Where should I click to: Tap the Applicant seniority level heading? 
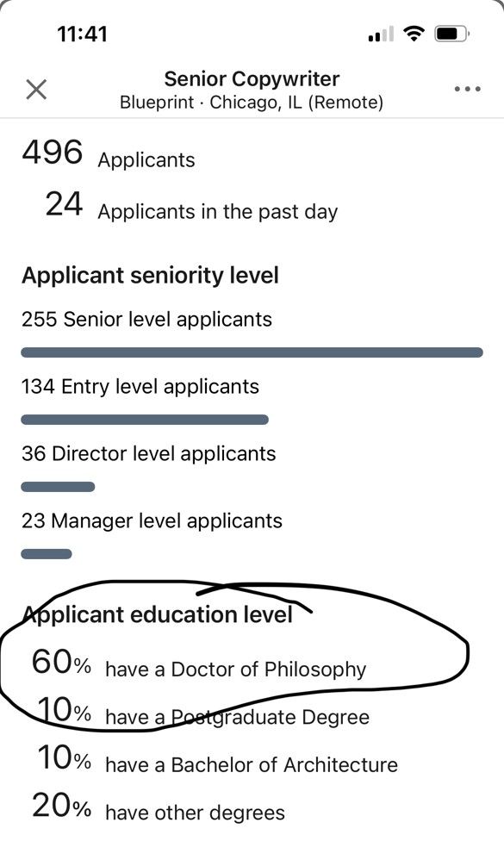coord(150,275)
